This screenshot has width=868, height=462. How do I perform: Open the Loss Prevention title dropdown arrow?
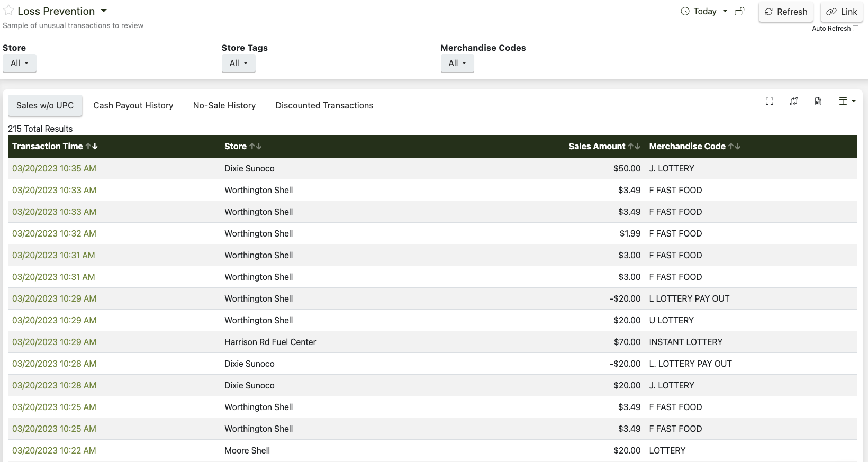[x=104, y=11]
